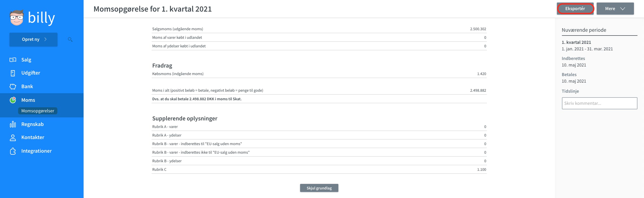Click the Skriv kommentar input field

tap(599, 103)
